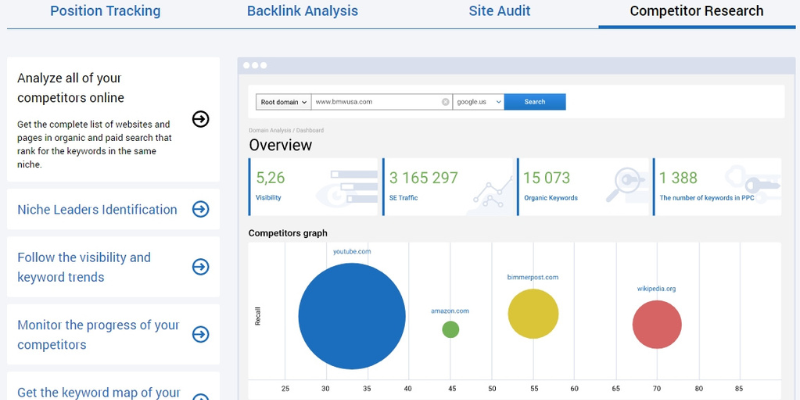800x400 pixels.
Task: Click the yellow bimmerpost.com bubble
Action: click(x=533, y=314)
